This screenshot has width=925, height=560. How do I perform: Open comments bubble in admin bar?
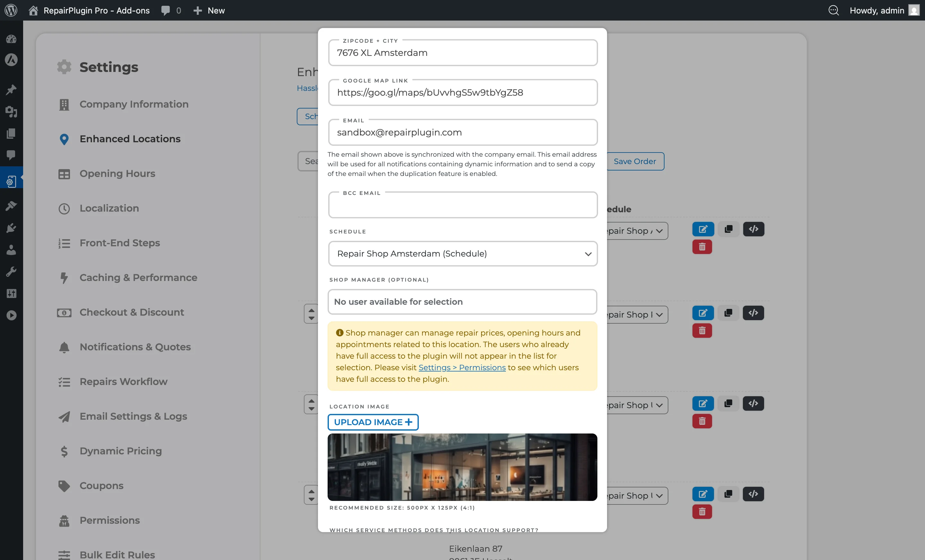pyautogui.click(x=165, y=10)
